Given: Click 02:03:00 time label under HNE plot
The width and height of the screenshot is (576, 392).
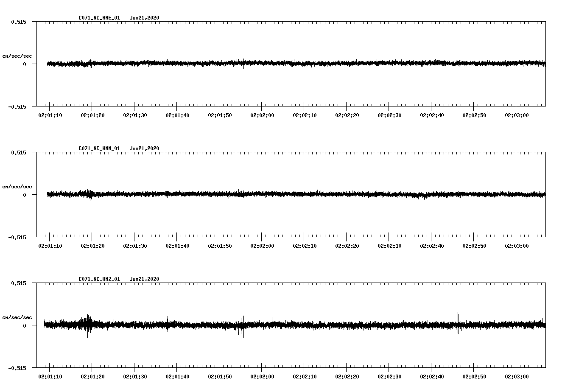Looking at the screenshot, I should pyautogui.click(x=517, y=115).
